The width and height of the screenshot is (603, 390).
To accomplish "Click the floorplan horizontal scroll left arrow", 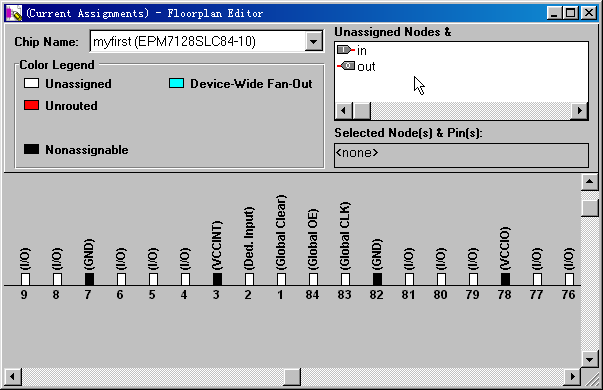I will point(13,376).
